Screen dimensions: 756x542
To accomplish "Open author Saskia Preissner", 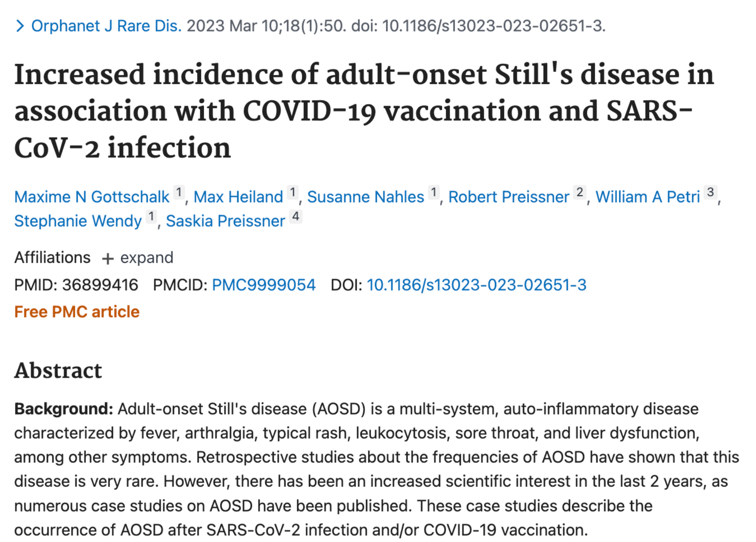I will (x=225, y=221).
